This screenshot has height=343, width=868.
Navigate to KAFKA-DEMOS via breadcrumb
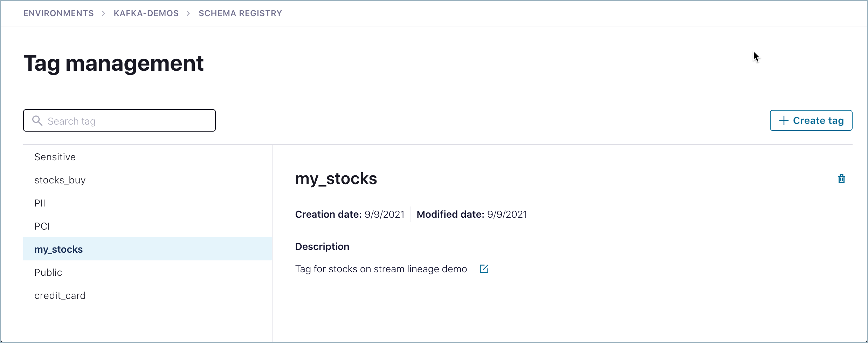[146, 13]
